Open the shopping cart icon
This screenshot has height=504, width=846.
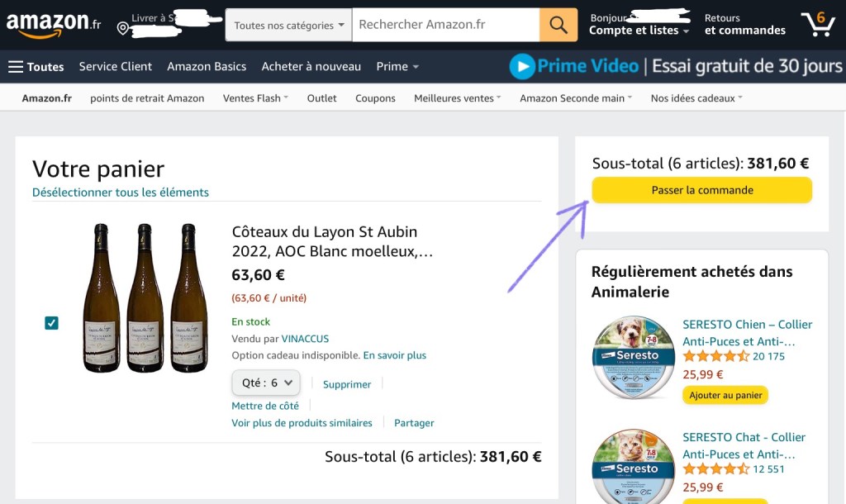point(818,24)
